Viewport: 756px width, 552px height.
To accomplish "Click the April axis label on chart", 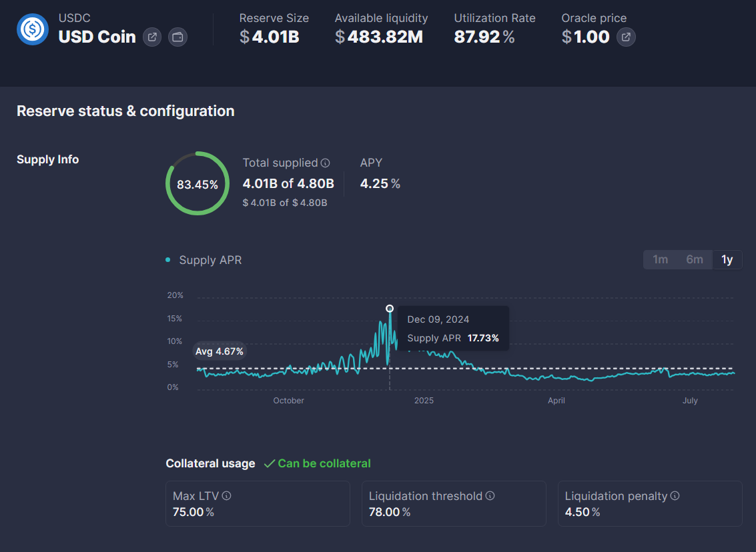I will (x=556, y=400).
